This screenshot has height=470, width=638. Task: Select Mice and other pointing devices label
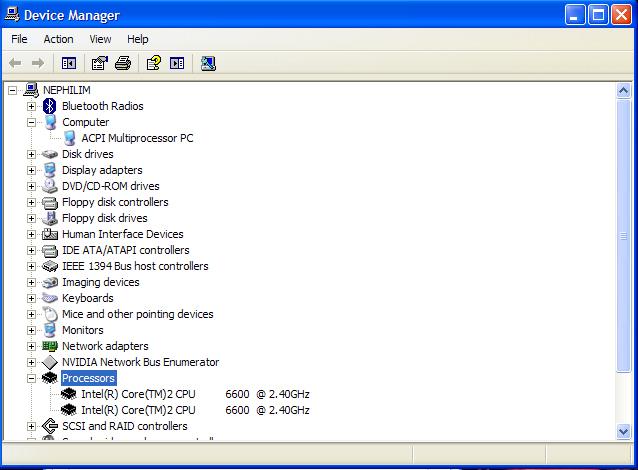pyautogui.click(x=138, y=314)
